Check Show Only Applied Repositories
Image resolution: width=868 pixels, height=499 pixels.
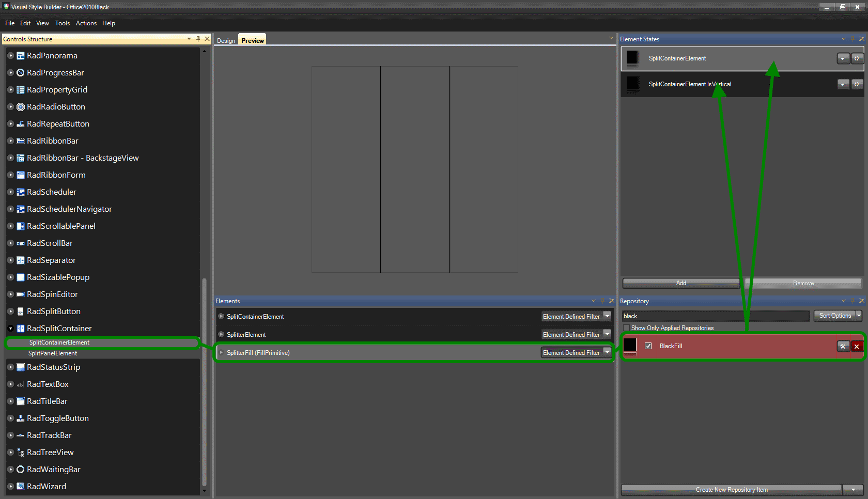[627, 328]
